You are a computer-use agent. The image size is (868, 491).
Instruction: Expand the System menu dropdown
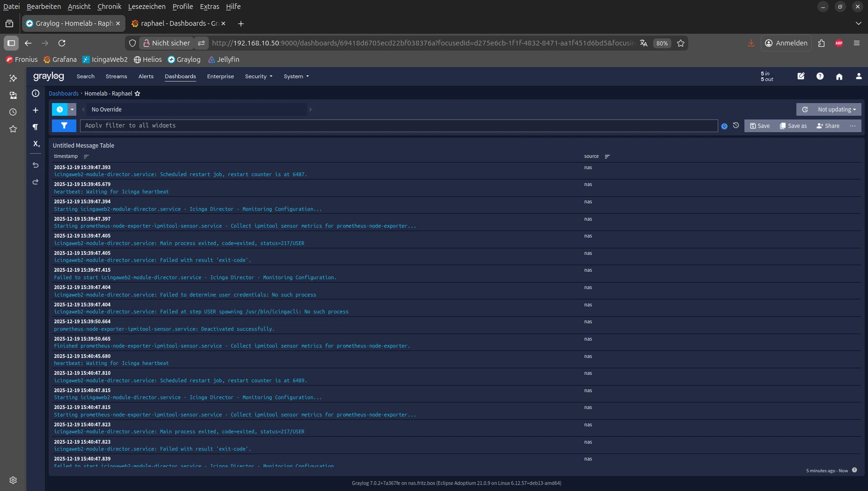coord(296,76)
